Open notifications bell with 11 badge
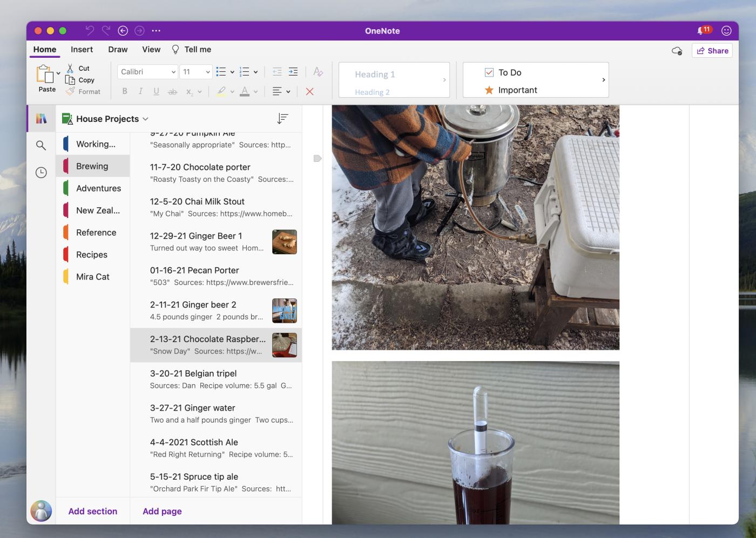The width and height of the screenshot is (756, 538). (704, 30)
